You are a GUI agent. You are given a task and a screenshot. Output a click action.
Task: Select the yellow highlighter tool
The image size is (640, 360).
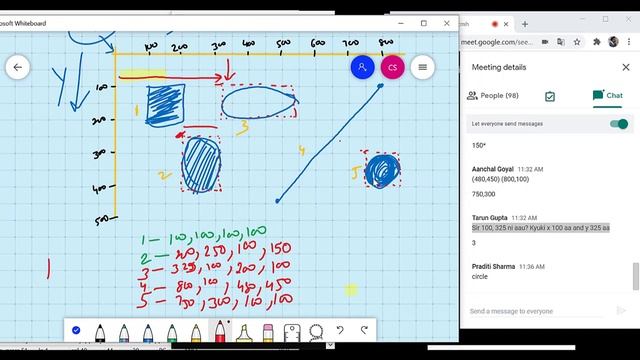click(244, 332)
